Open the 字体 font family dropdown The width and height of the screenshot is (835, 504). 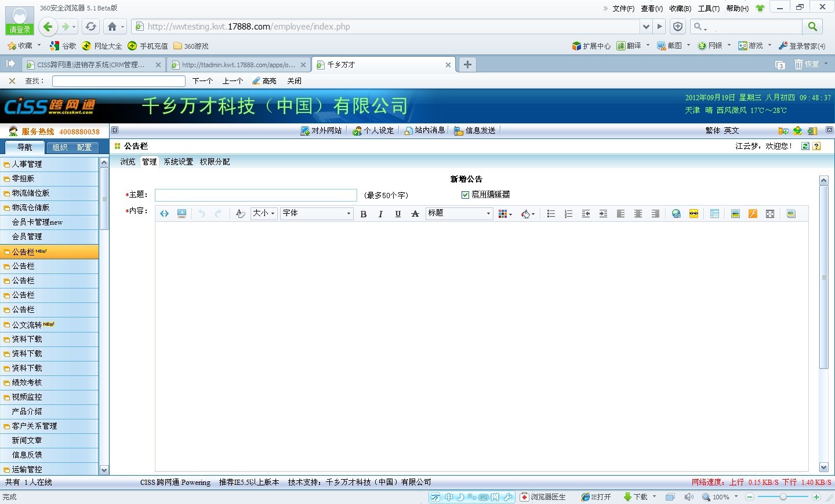point(317,213)
